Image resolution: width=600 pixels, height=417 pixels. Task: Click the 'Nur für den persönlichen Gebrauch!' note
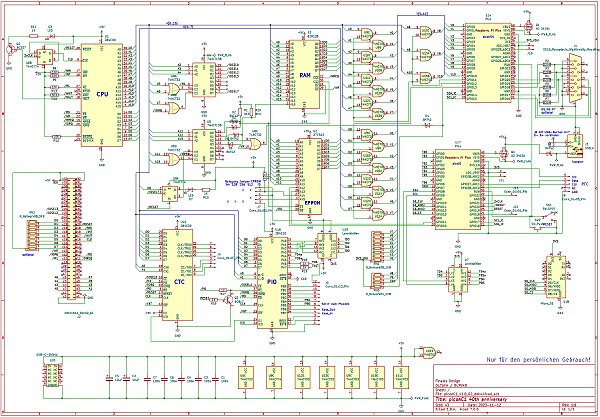point(538,360)
